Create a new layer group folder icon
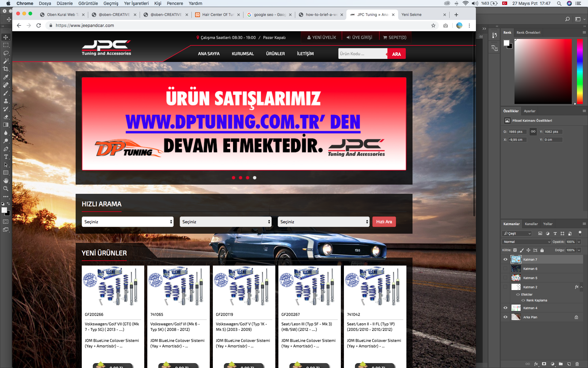Image resolution: width=588 pixels, height=368 pixels. click(561, 364)
